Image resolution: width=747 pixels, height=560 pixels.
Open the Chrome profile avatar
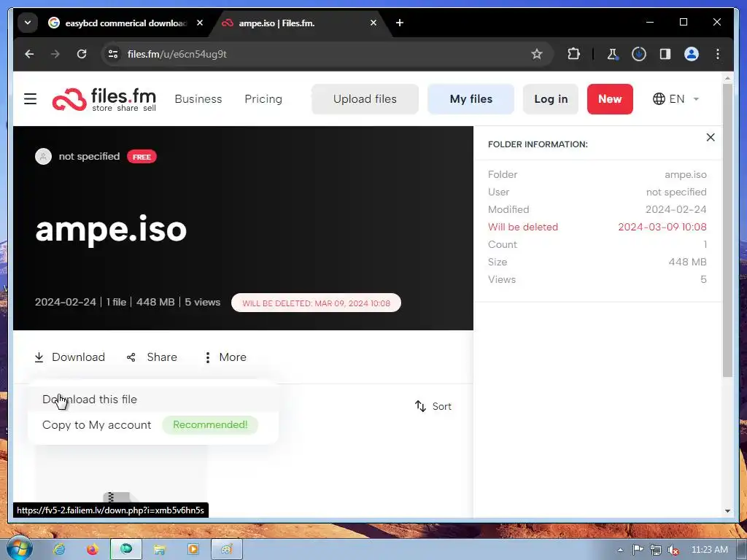[x=692, y=54]
